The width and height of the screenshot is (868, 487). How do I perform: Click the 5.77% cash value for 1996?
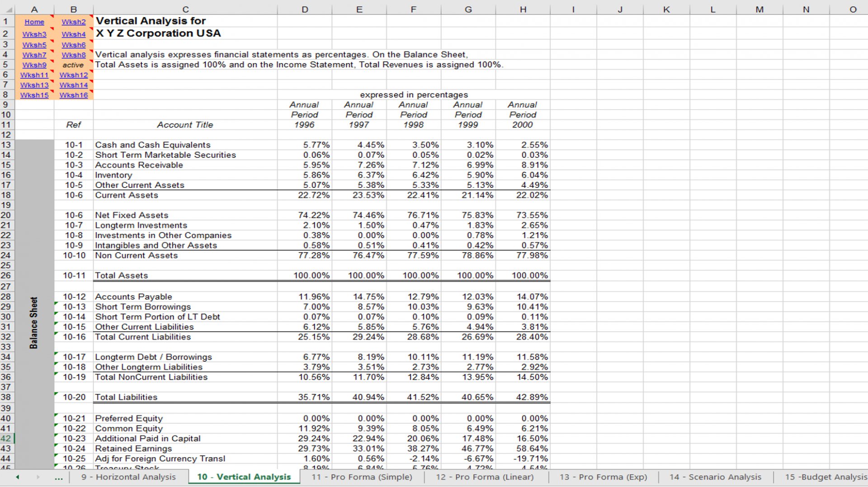point(305,145)
